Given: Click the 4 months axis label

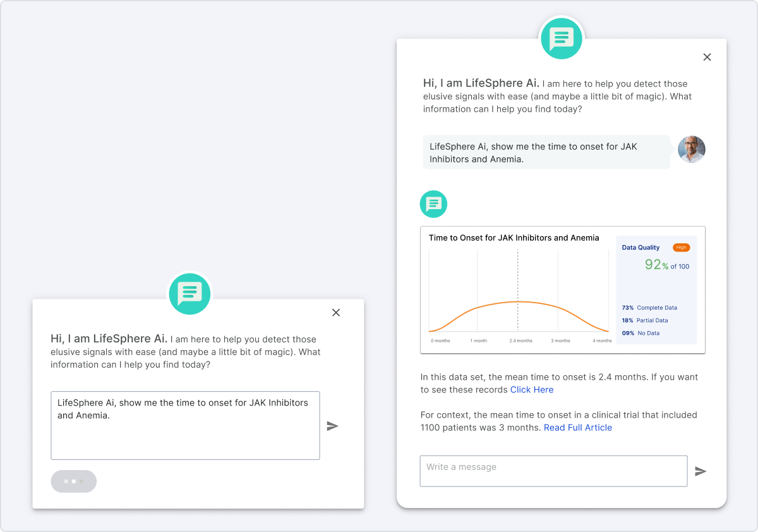Looking at the screenshot, I should point(602,341).
